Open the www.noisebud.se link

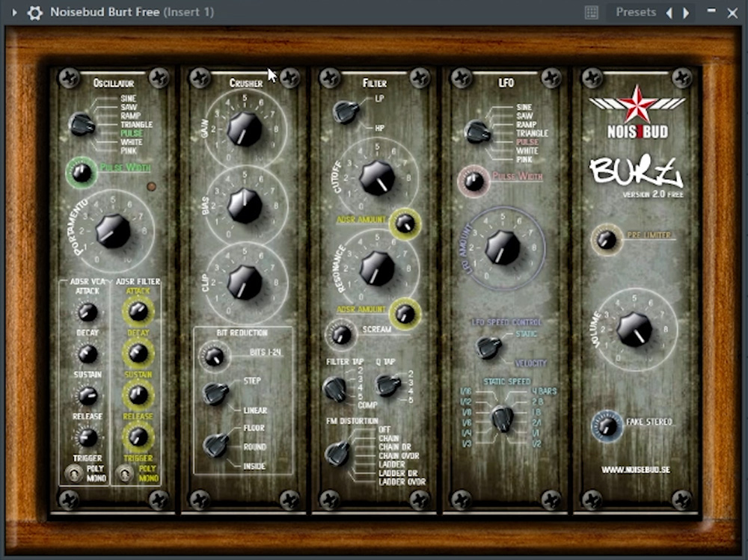click(636, 470)
